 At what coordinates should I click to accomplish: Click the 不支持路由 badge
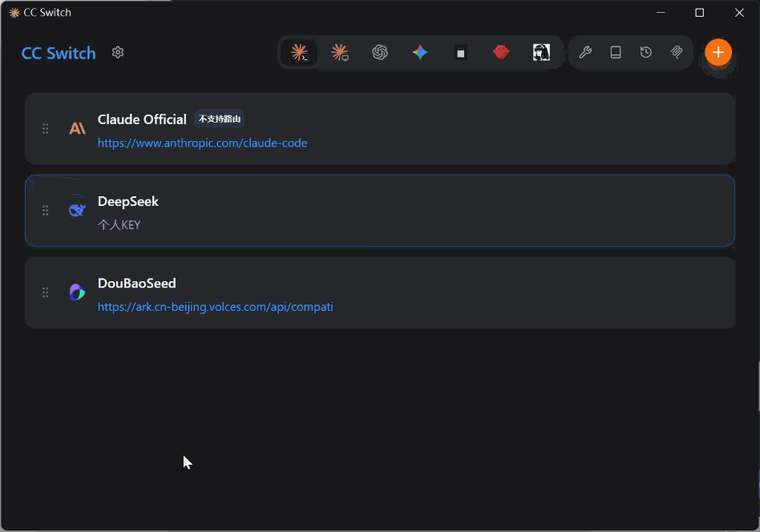pyautogui.click(x=220, y=119)
